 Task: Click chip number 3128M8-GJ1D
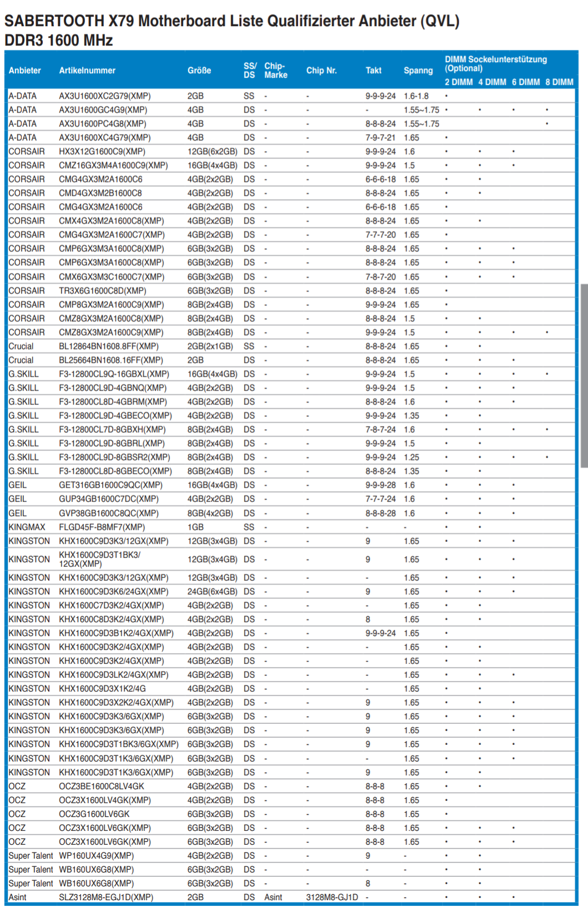pos(332,897)
